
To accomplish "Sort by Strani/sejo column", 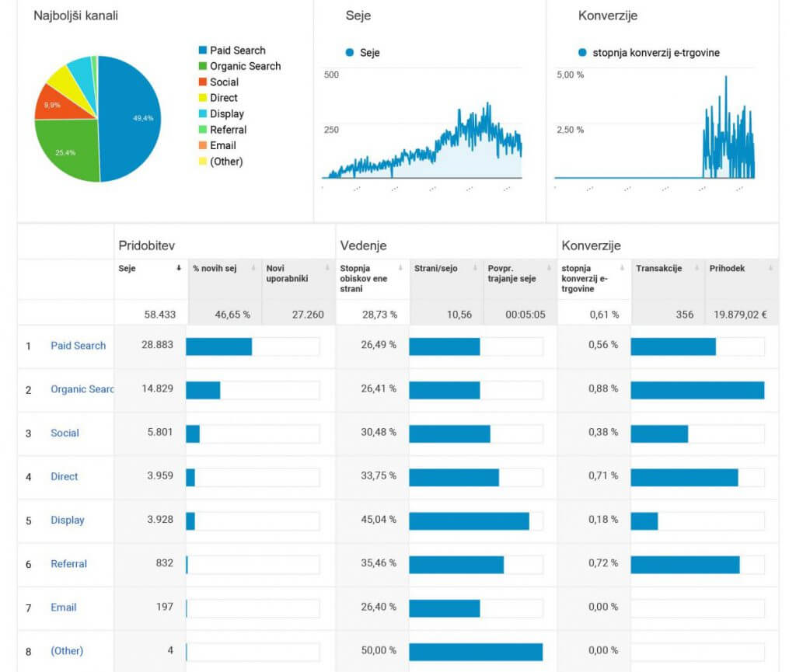I will 435,268.
